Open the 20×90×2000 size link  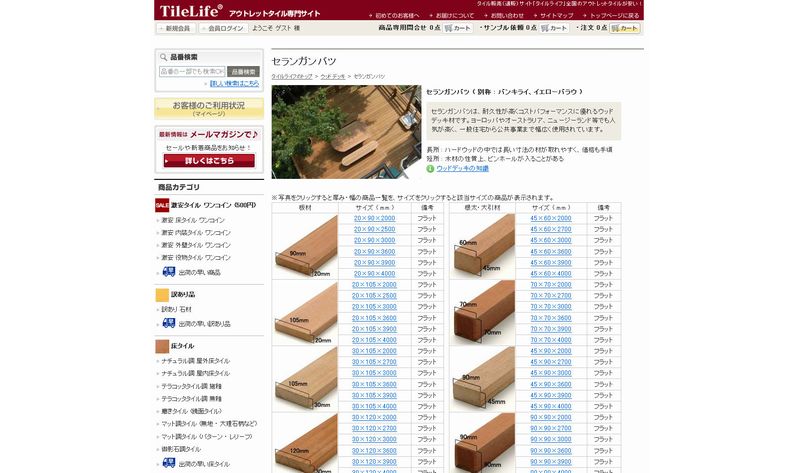point(374,218)
